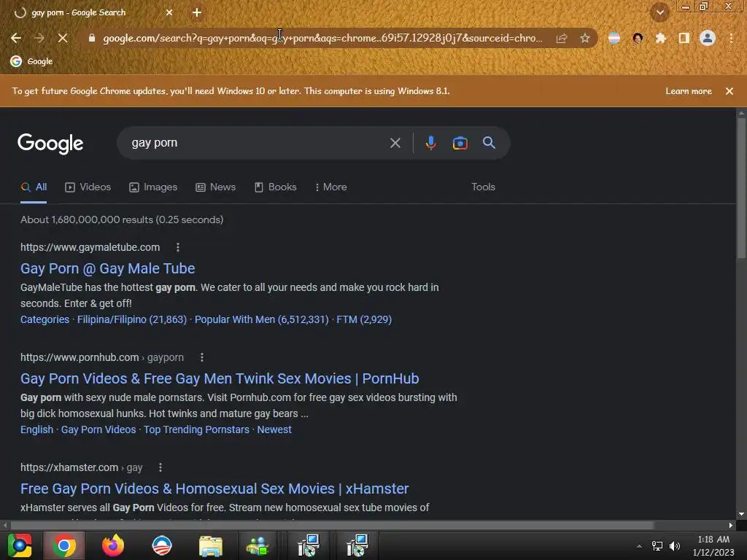Open the English sitelink
The height and width of the screenshot is (560, 747).
click(x=36, y=429)
